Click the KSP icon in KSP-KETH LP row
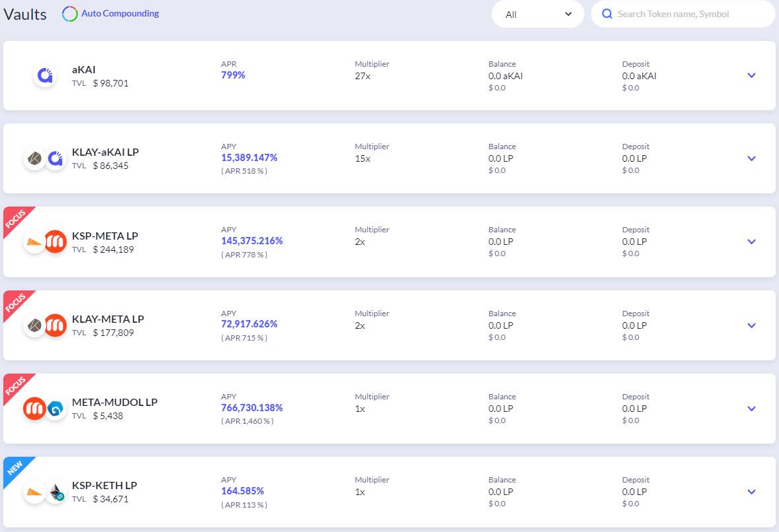The height and width of the screenshot is (532, 779). point(34,492)
